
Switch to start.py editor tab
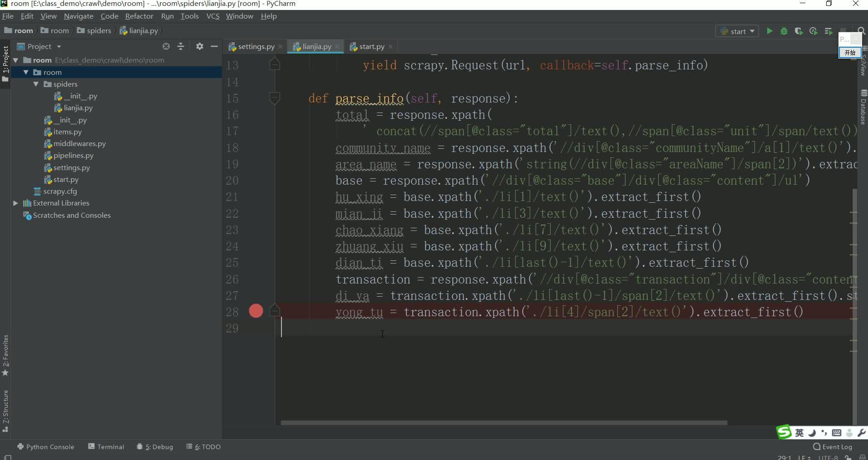click(372, 47)
